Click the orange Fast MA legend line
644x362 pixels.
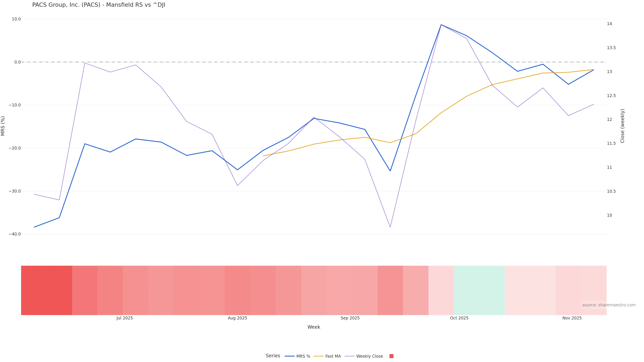pos(318,356)
